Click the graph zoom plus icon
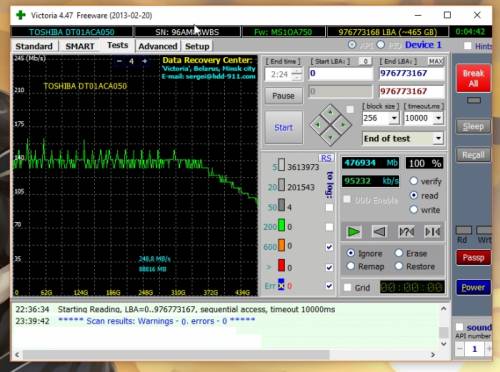The image size is (500, 372). (144, 61)
